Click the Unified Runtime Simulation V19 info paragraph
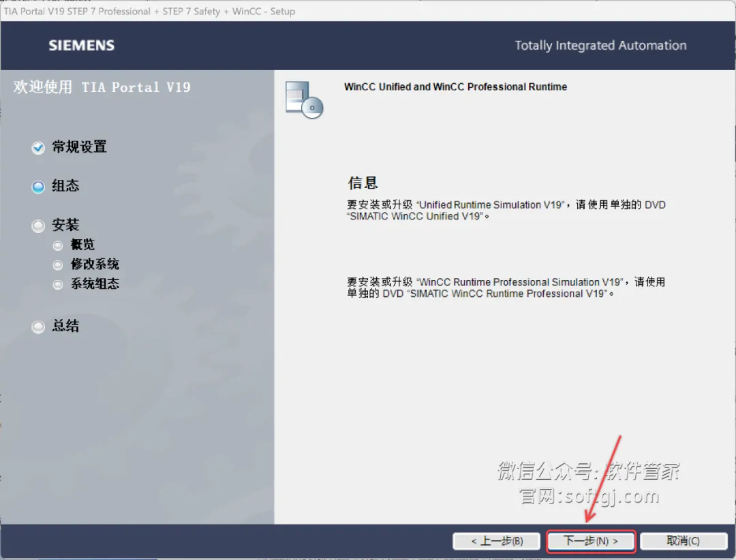The image size is (736, 560). coord(506,211)
